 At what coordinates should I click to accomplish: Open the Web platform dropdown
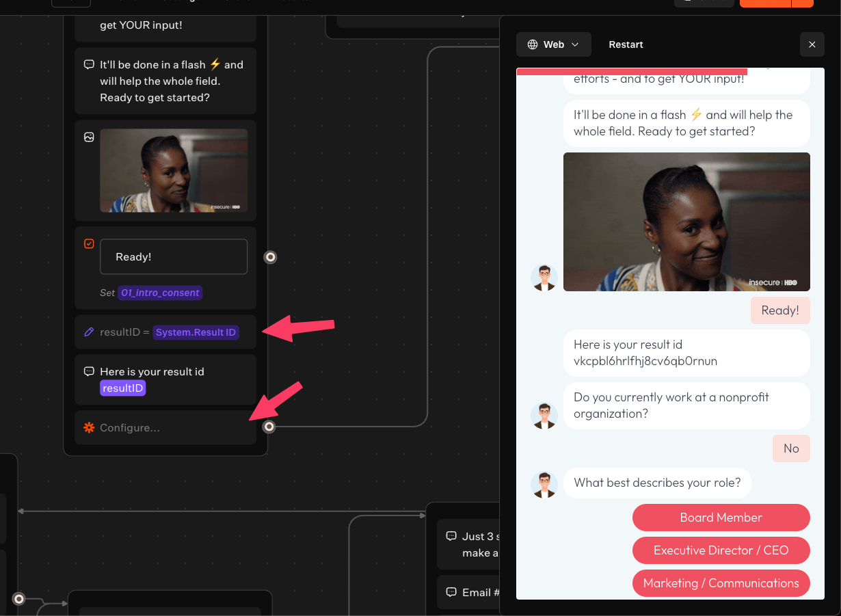click(x=553, y=44)
